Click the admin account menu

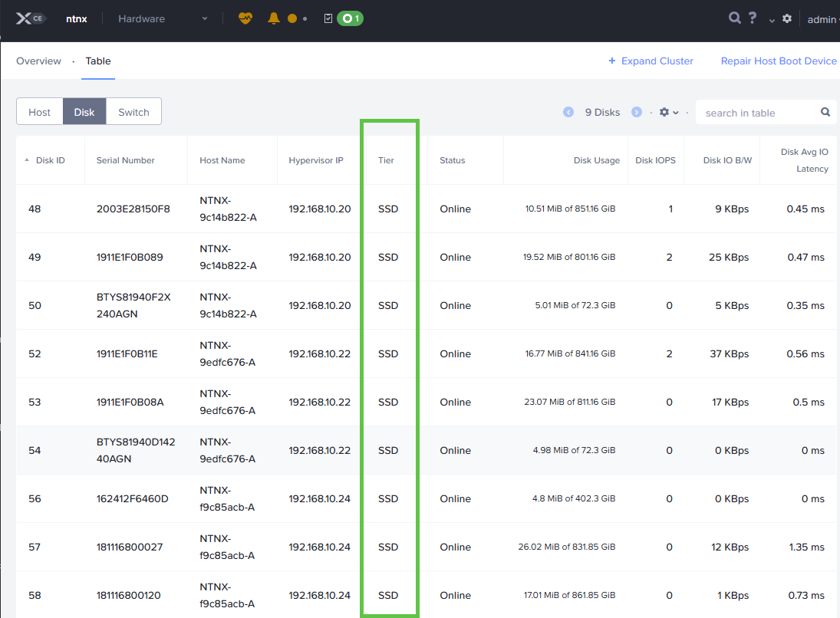coord(822,19)
